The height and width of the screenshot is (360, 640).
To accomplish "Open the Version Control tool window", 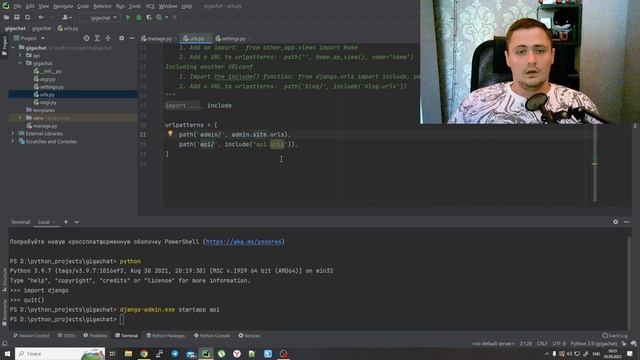I will 32,336.
